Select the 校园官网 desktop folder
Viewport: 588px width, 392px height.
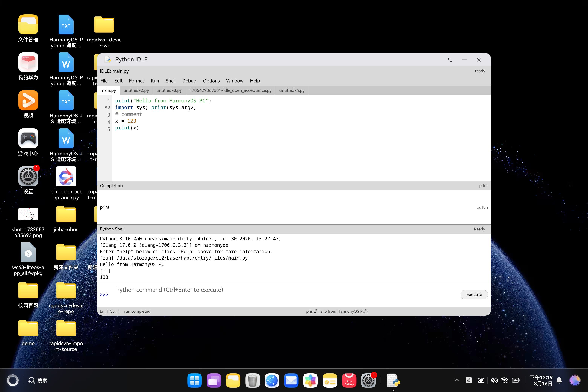tap(28, 290)
